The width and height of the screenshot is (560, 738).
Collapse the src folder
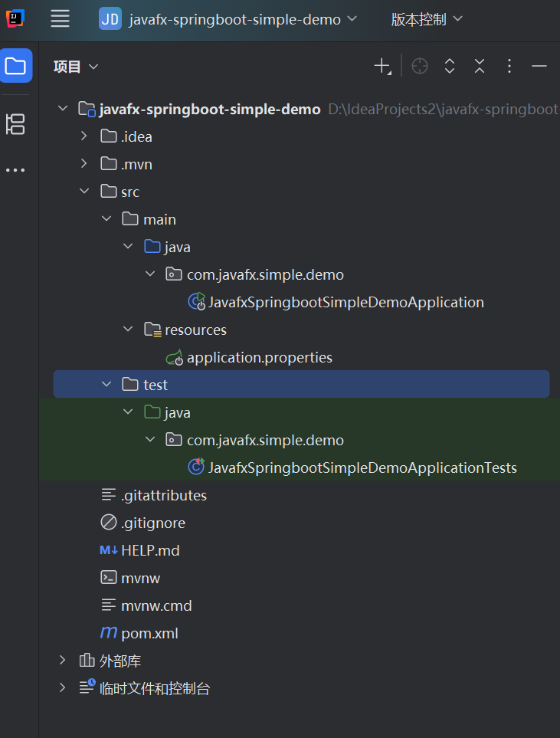tap(84, 191)
